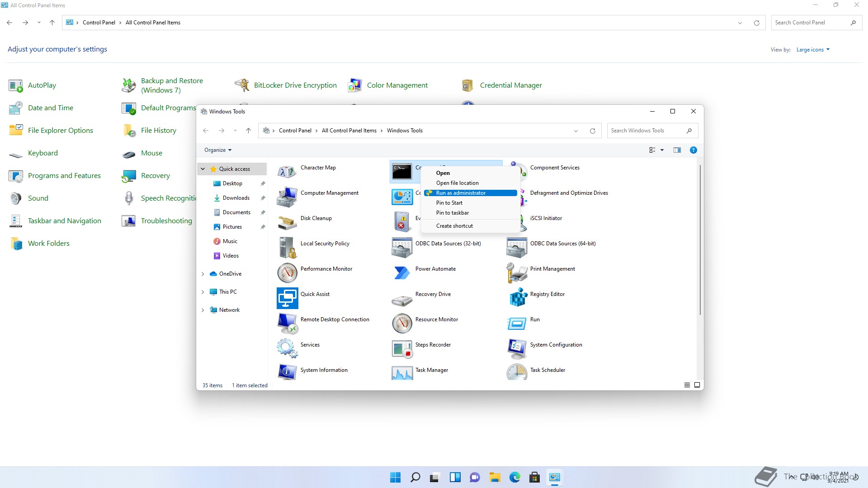Refresh the Windows Tools window
868x488 pixels.
pos(592,131)
